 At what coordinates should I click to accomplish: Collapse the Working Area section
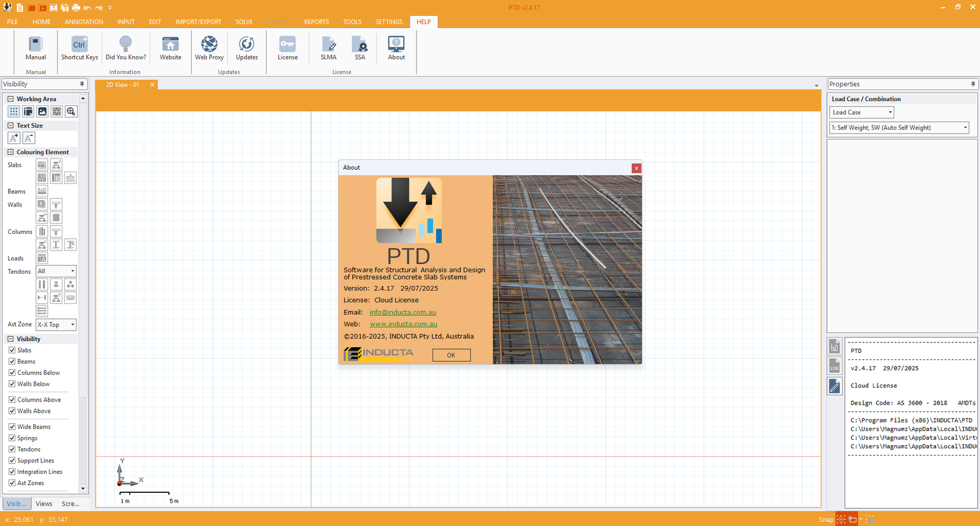(x=10, y=99)
